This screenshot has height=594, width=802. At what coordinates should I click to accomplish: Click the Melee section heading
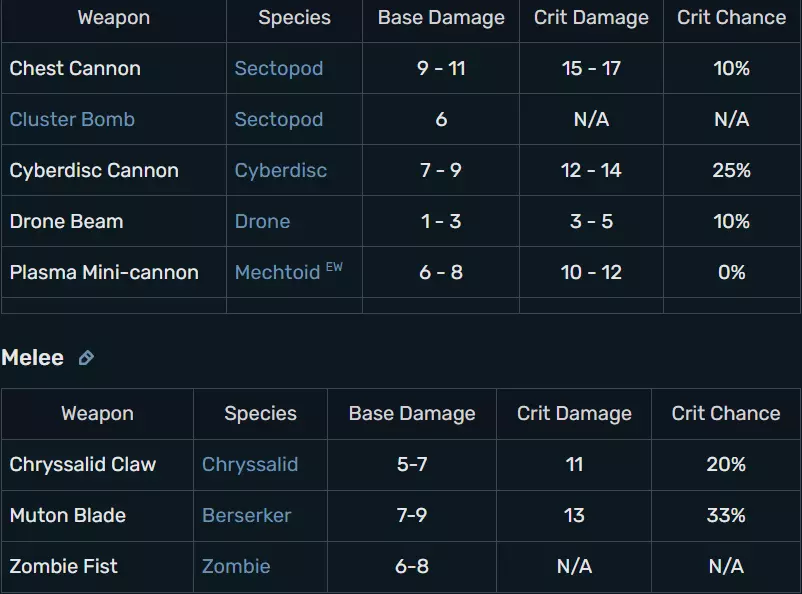coord(32,358)
